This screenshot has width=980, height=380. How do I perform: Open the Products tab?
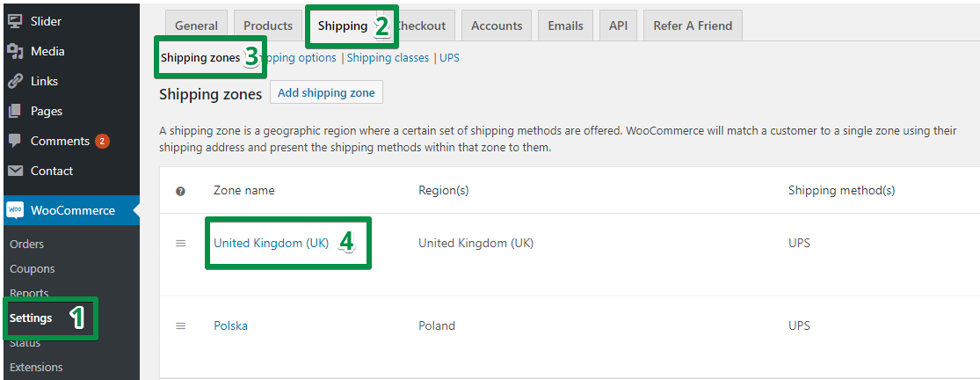(x=268, y=26)
